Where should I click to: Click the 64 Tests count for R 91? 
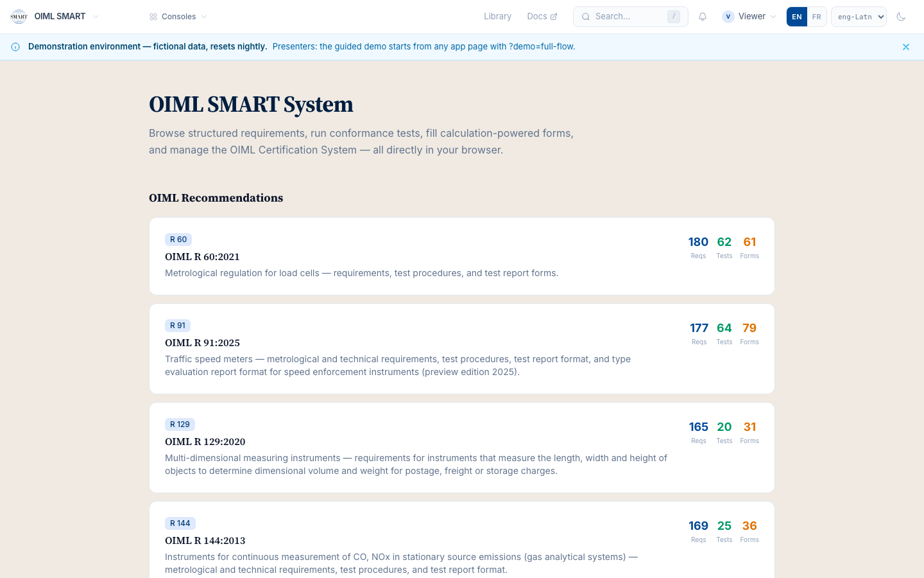click(x=724, y=333)
